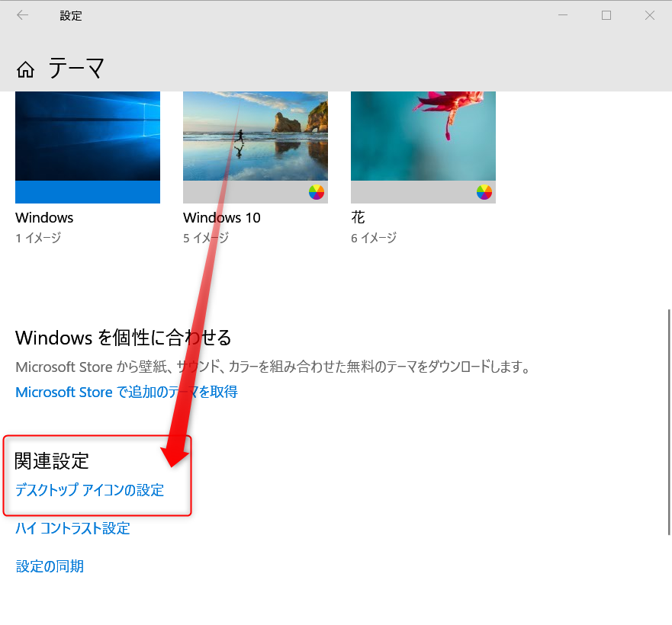Click the '5 イメージ' caption text
Screen dimensions: 672x625
click(x=206, y=238)
